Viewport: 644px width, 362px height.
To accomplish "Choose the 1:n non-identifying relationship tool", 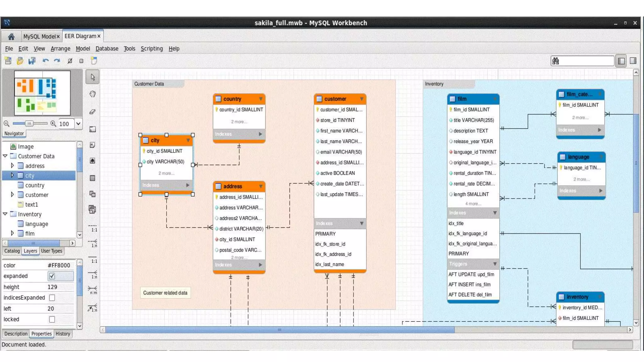I will point(93,243).
